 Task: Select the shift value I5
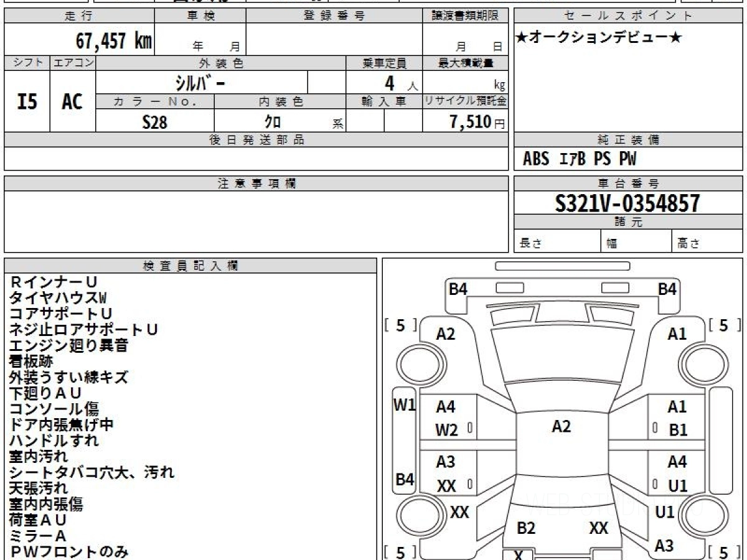pyautogui.click(x=27, y=101)
